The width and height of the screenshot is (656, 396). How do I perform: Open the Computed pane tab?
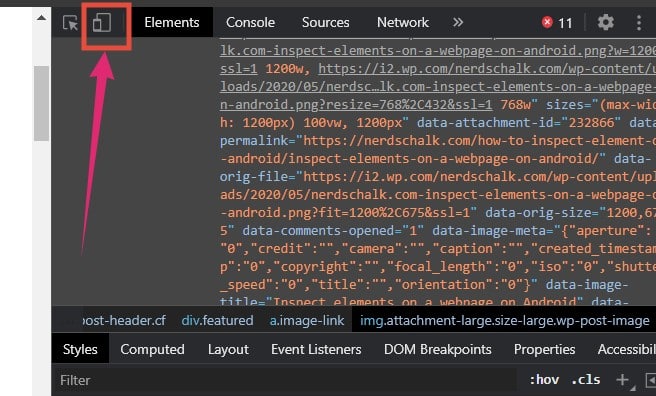tap(152, 349)
